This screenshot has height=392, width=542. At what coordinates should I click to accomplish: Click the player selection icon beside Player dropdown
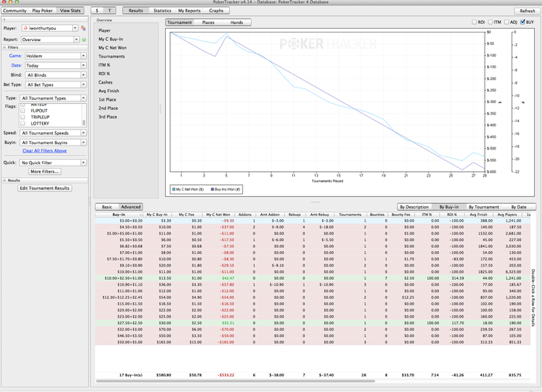(83, 28)
